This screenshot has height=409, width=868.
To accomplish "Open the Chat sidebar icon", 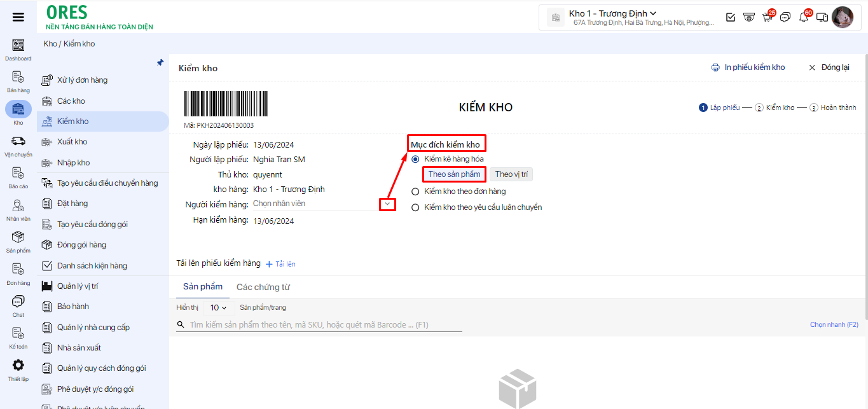I will pyautogui.click(x=18, y=302).
